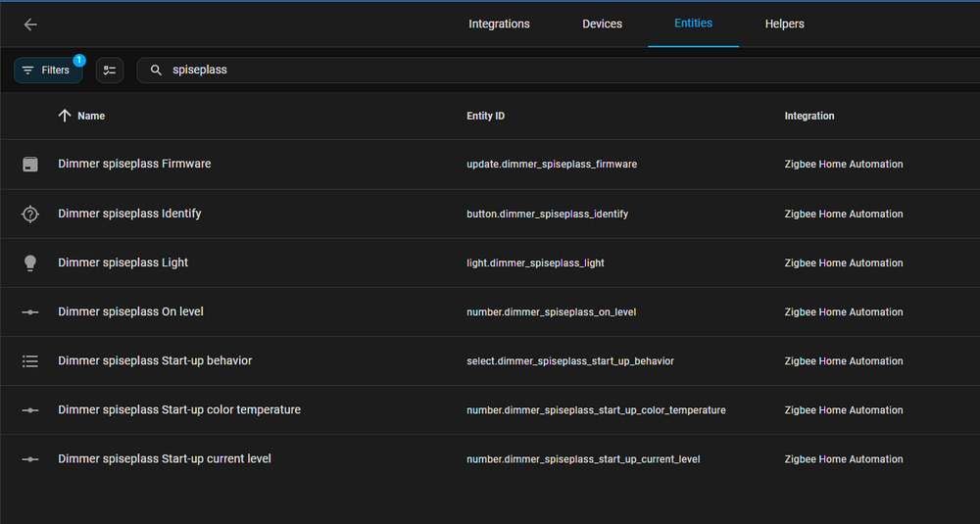Toggle selection mode checklist icon

110,71
